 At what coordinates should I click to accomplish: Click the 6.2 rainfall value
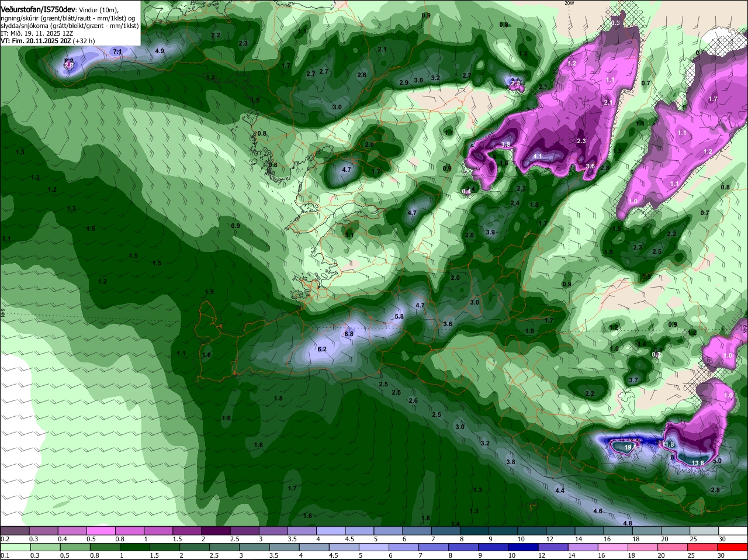[321, 349]
